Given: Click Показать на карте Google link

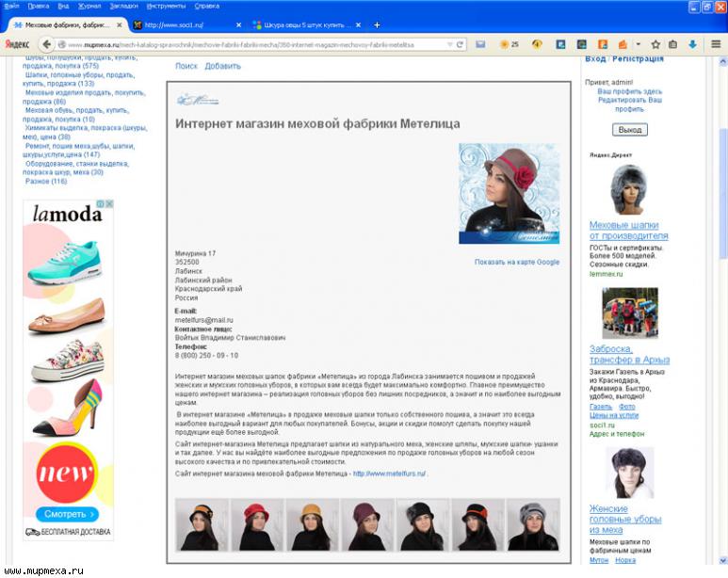Looking at the screenshot, I should [517, 262].
